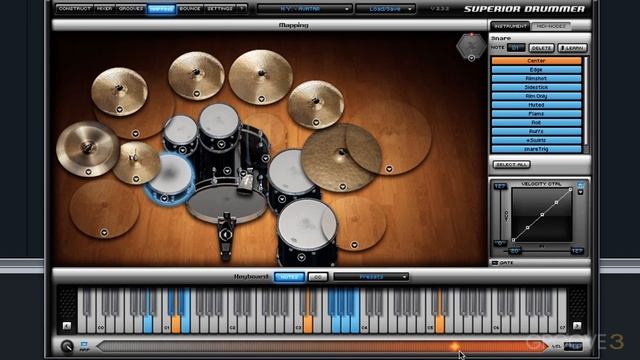The width and height of the screenshot is (640, 360).
Task: Open the Settings tab
Action: [x=220, y=9]
